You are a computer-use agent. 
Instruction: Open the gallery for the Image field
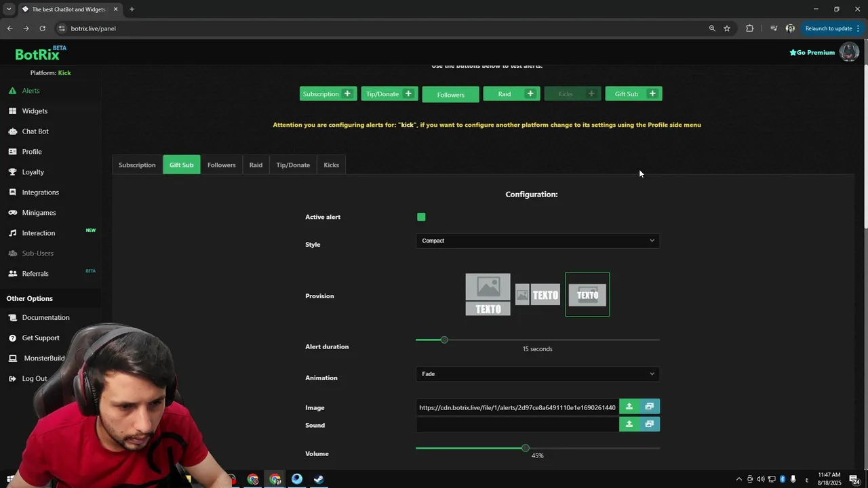[650, 407]
